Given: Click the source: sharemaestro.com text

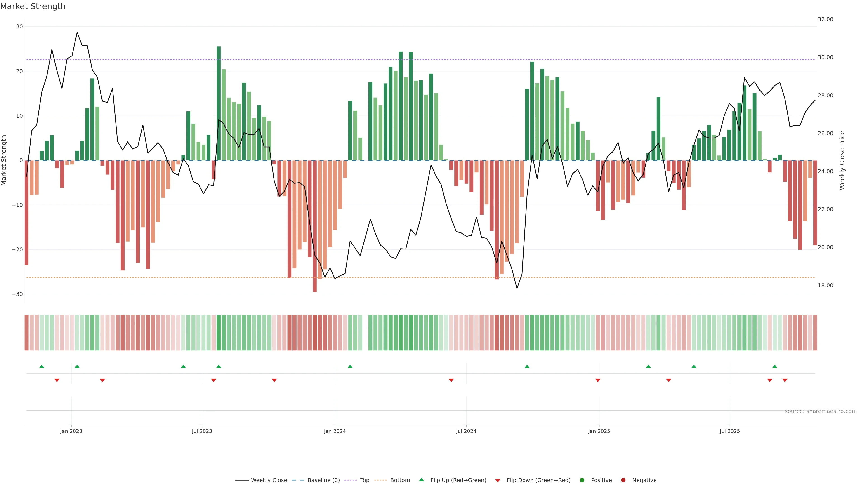Looking at the screenshot, I should 821,411.
